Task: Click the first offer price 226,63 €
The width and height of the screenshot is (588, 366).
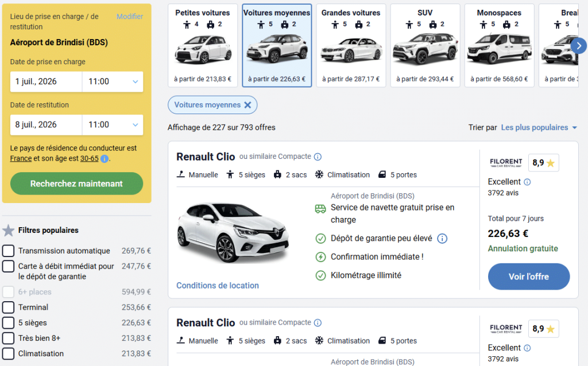Action: click(x=508, y=233)
